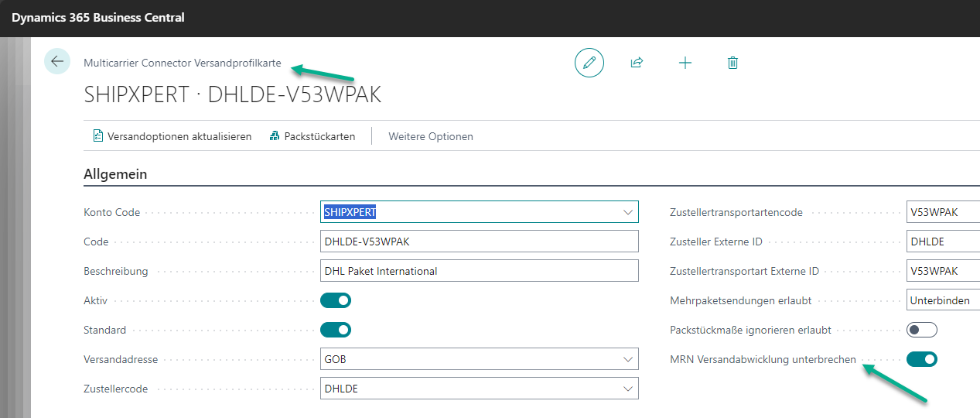Click the back arrow button
This screenshot has width=980, height=418.
[x=57, y=61]
